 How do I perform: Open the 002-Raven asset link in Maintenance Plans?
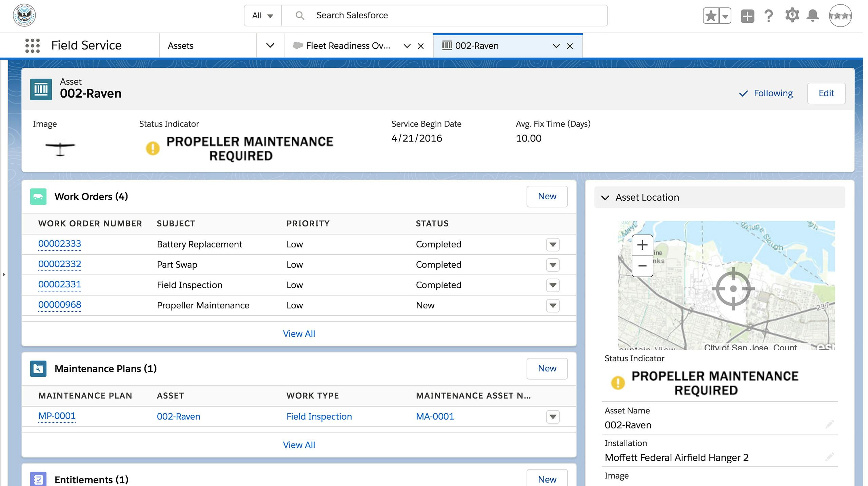178,417
